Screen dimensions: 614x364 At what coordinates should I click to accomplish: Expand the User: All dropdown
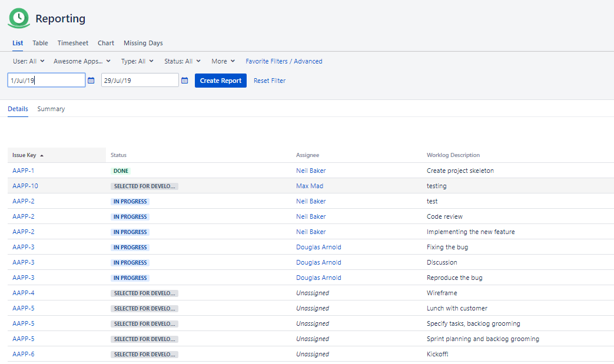point(29,61)
